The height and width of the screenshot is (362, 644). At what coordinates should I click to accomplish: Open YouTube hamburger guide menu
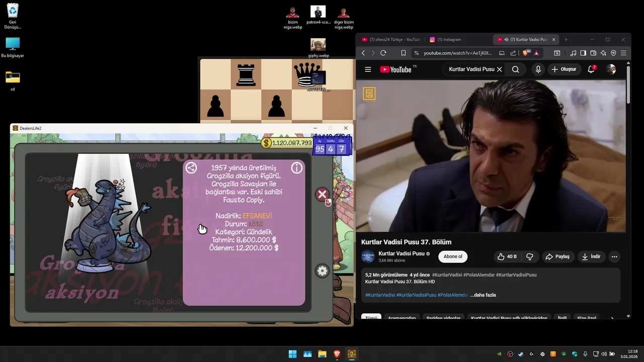click(368, 69)
